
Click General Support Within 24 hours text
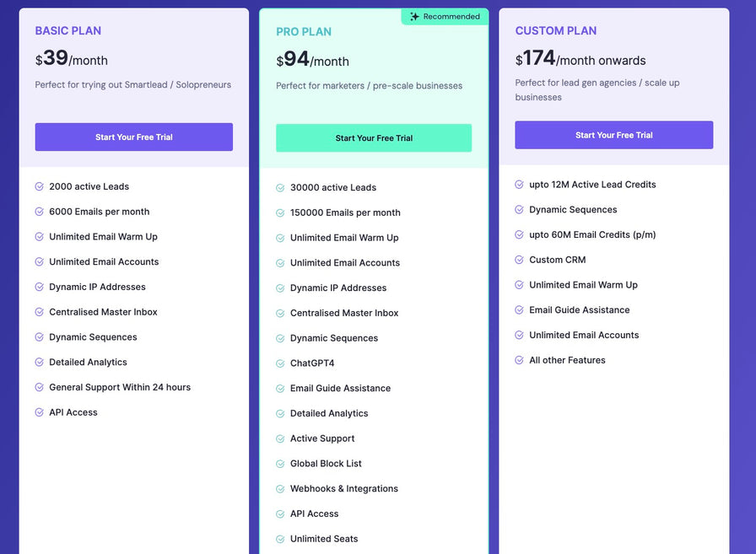[x=120, y=387]
